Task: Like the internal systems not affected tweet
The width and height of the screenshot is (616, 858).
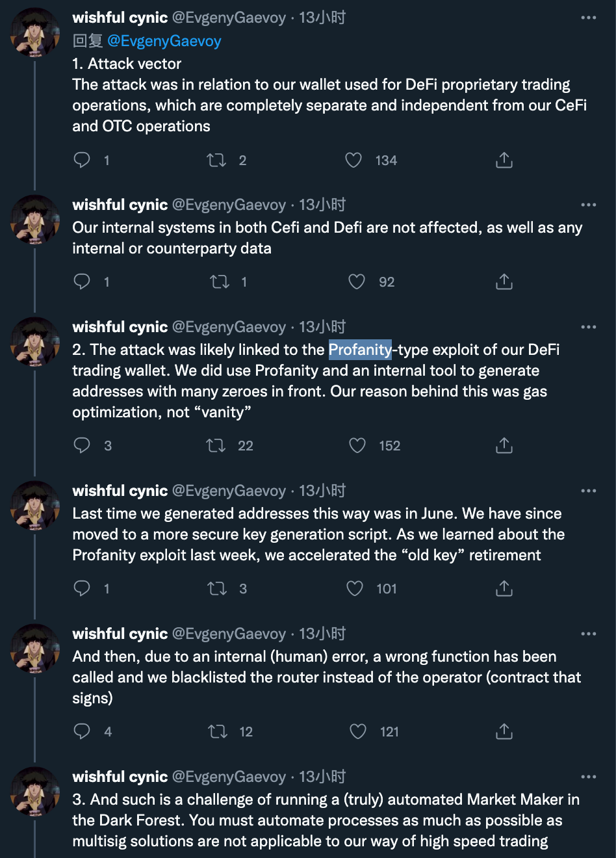Action: [357, 281]
